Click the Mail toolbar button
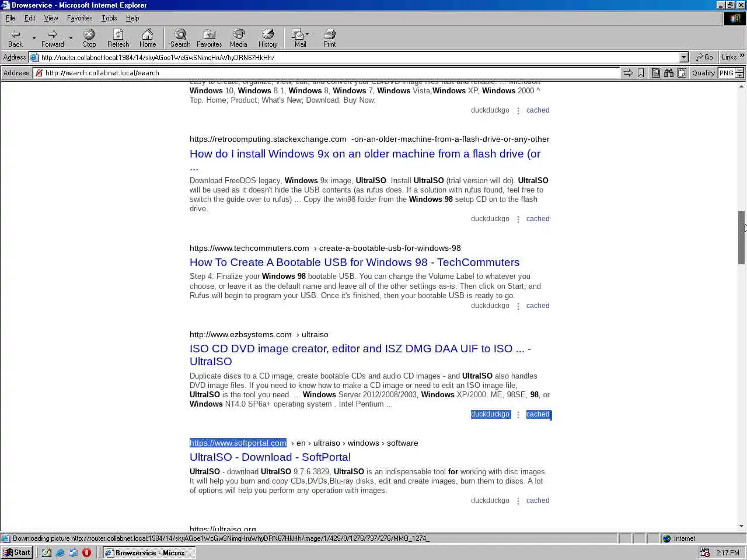The width and height of the screenshot is (747, 560). 299,38
